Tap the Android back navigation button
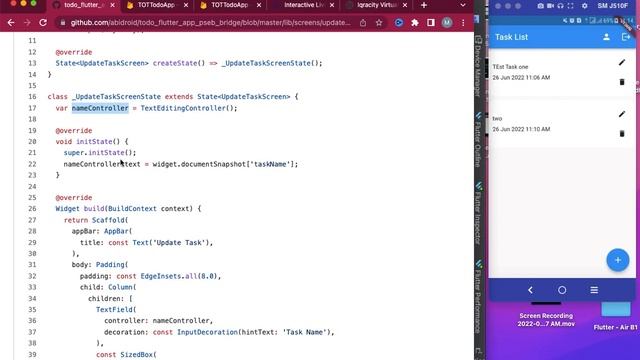The height and width of the screenshot is (360, 640). 530,290
